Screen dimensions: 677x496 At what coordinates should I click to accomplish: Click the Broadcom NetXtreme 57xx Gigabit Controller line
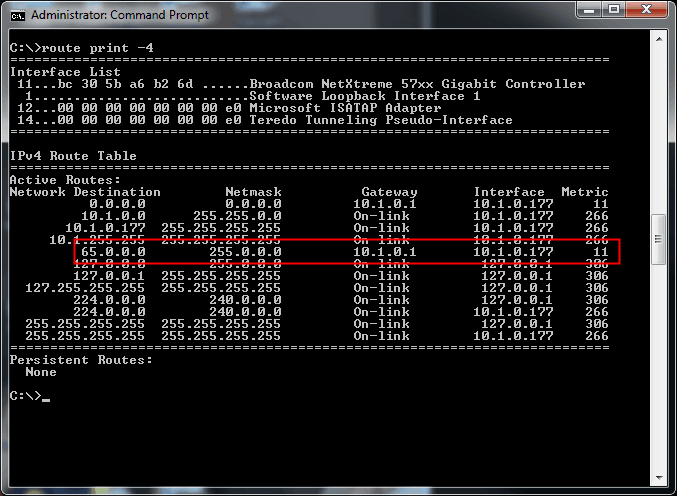301,84
